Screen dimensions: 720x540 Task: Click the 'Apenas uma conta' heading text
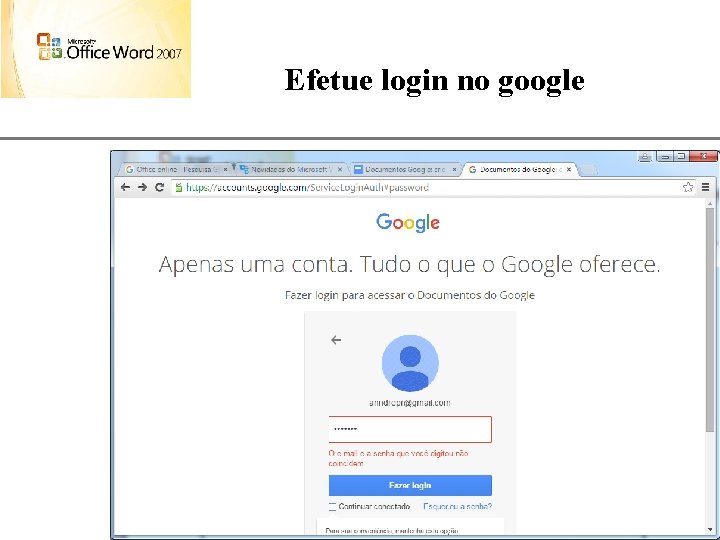[409, 264]
